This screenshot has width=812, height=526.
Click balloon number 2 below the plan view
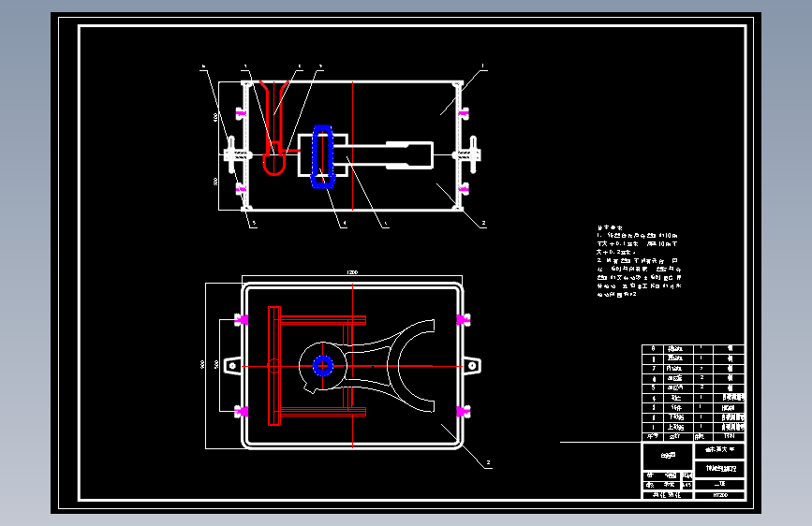click(488, 463)
